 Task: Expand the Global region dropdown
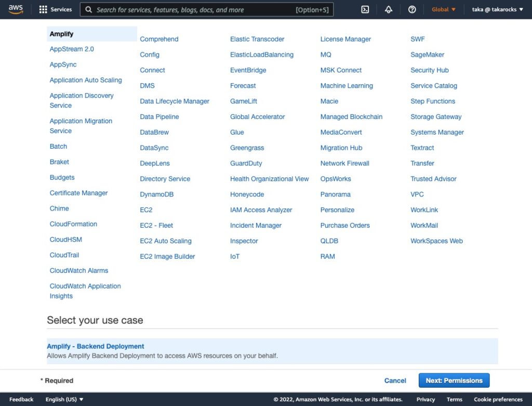point(444,9)
